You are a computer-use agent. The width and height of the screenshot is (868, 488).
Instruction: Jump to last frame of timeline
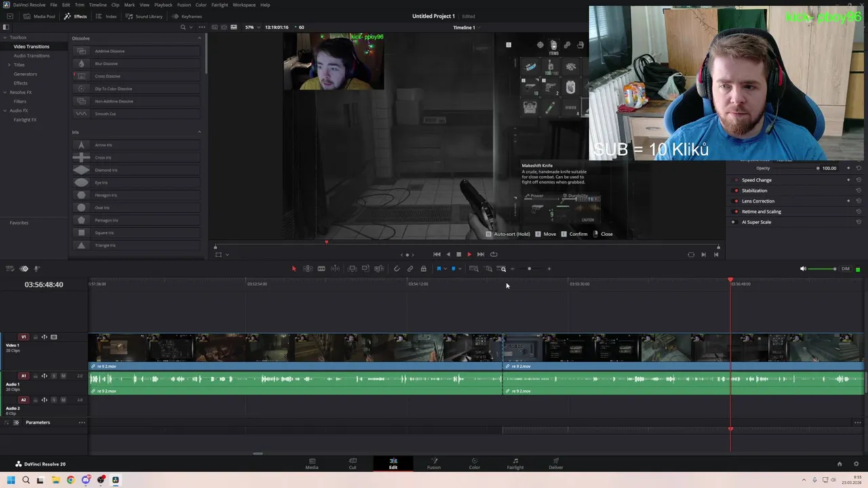tap(481, 254)
